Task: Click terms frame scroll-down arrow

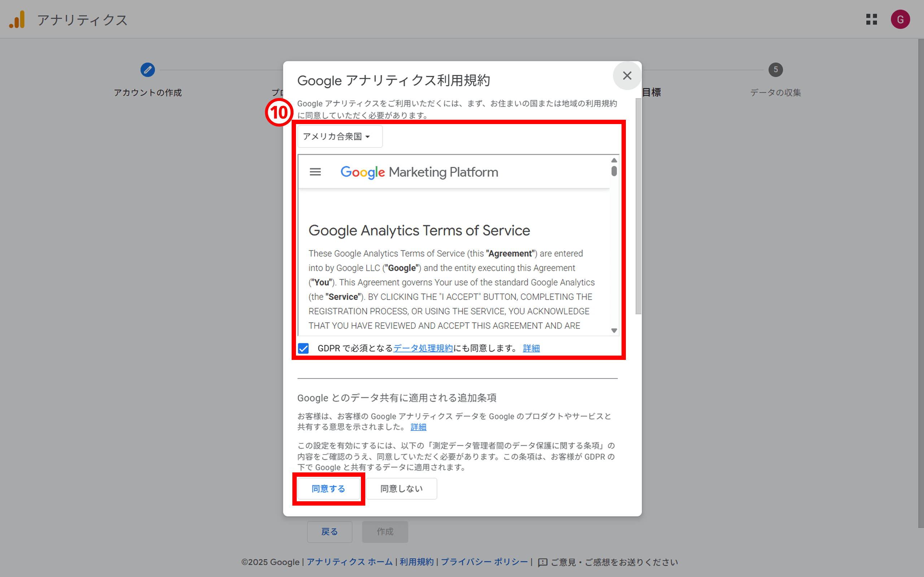Action: 614,330
